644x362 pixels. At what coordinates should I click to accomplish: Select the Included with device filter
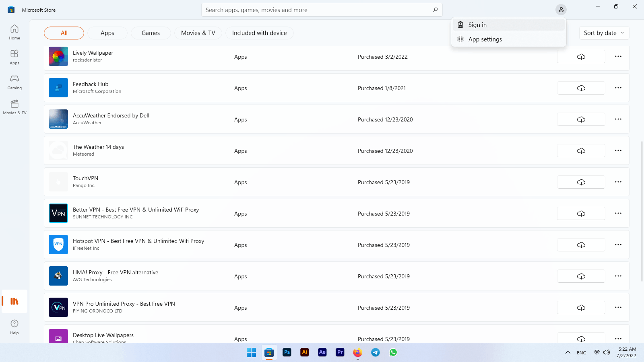point(259,33)
